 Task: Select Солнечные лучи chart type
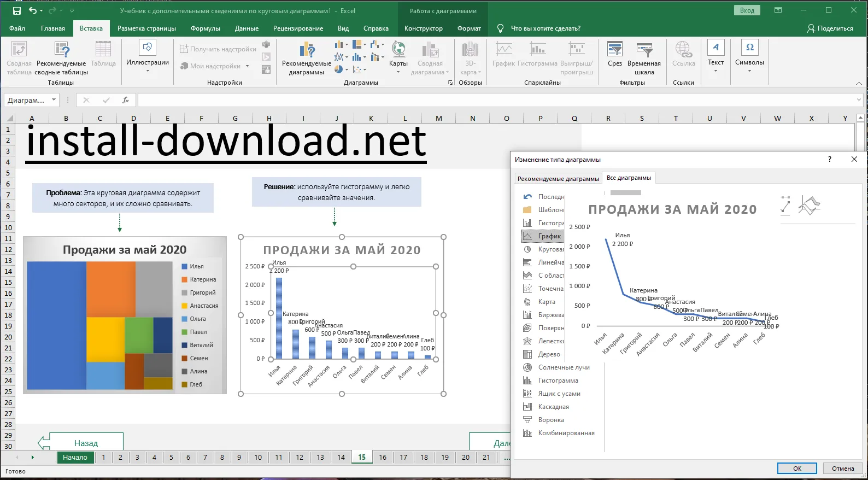tap(564, 367)
